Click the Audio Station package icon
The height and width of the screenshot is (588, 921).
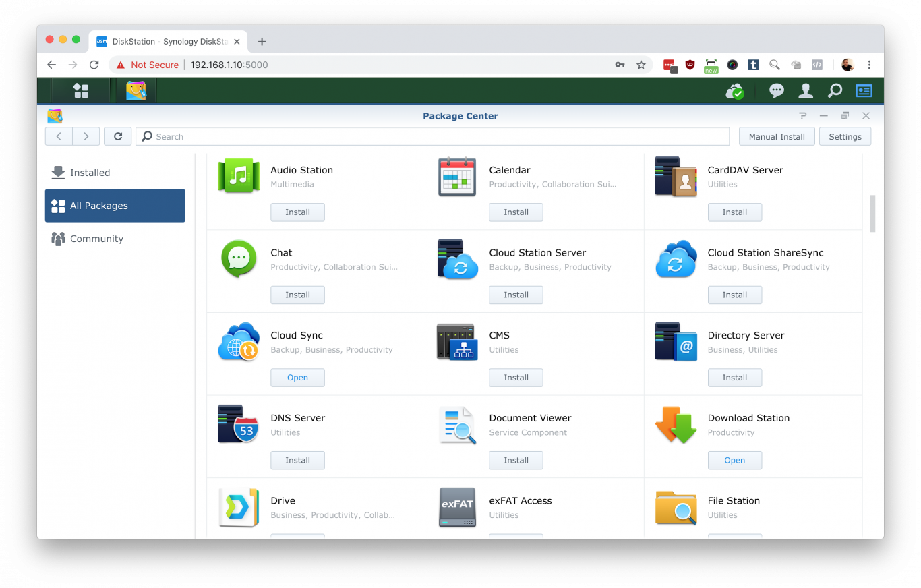coord(239,176)
